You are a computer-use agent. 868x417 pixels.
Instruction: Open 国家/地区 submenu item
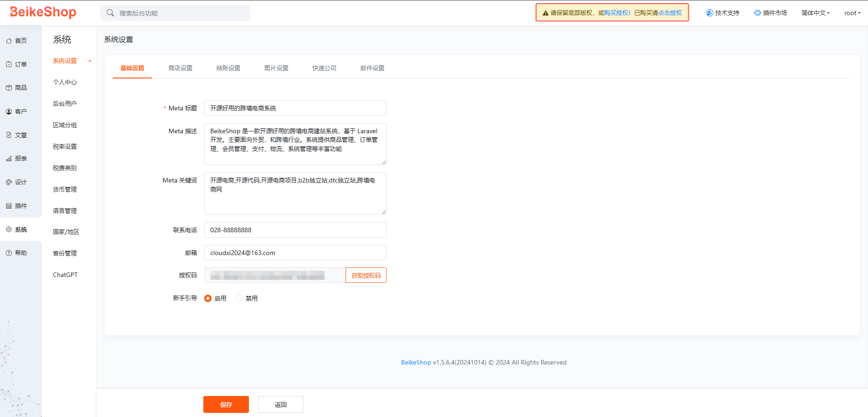[x=66, y=232]
